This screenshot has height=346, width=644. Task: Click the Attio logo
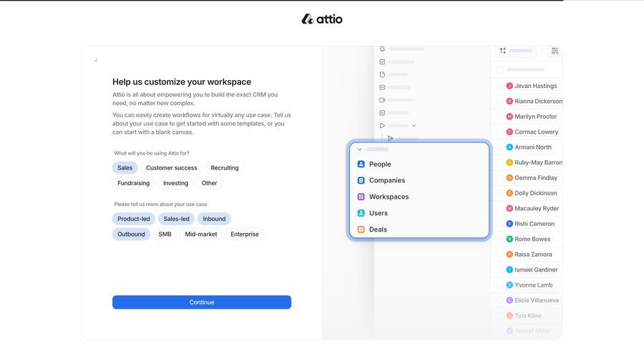[322, 19]
